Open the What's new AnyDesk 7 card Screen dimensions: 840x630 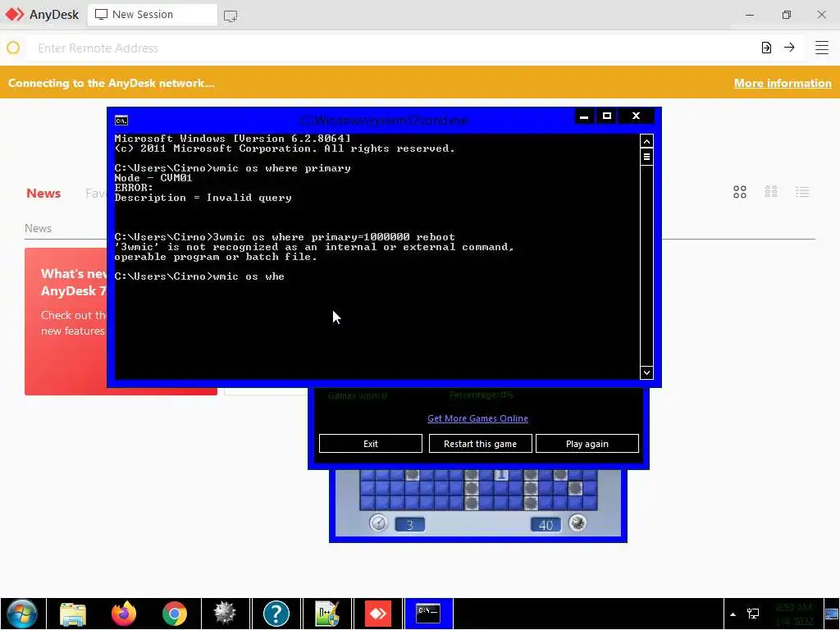tap(66, 322)
